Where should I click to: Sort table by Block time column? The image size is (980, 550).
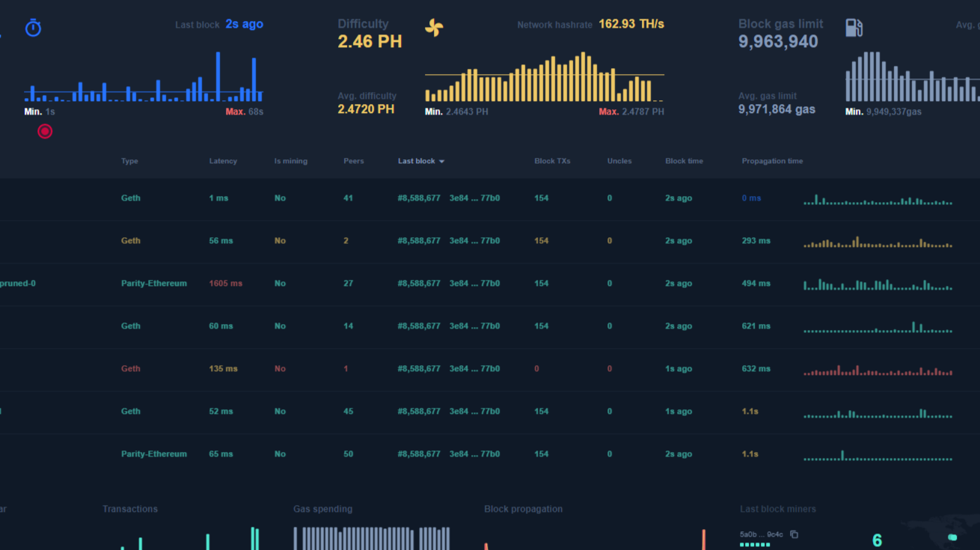(685, 161)
